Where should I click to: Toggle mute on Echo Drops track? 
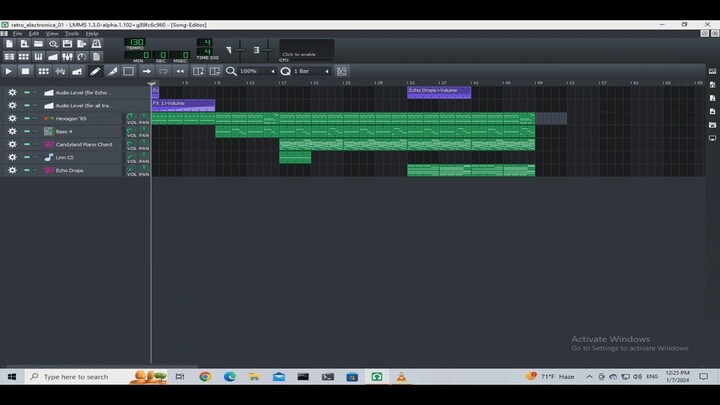click(x=27, y=170)
